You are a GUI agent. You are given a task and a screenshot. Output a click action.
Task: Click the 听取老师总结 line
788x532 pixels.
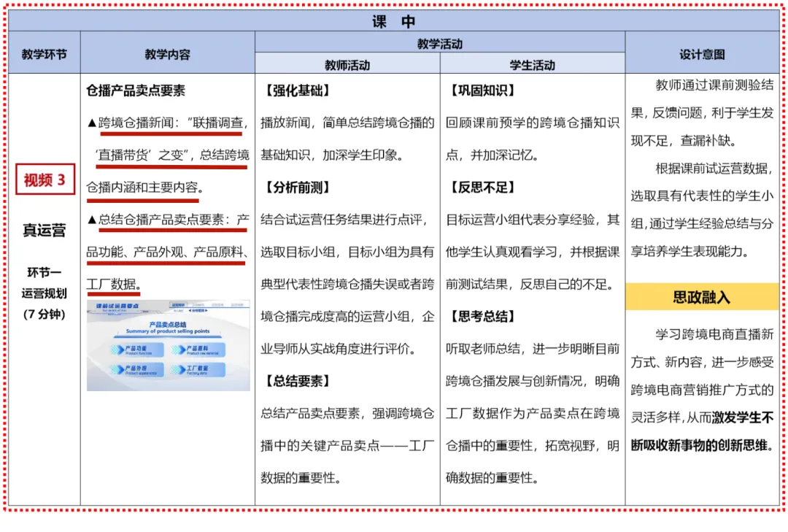tap(532, 349)
